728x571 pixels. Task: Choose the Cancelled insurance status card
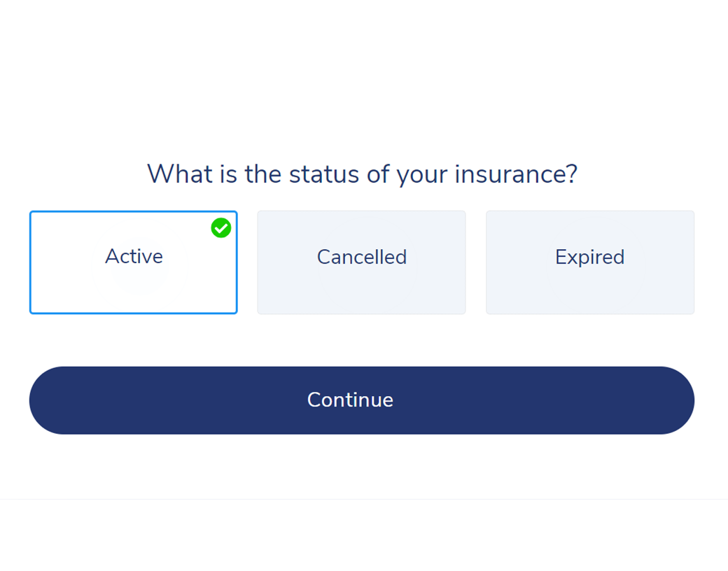(362, 262)
